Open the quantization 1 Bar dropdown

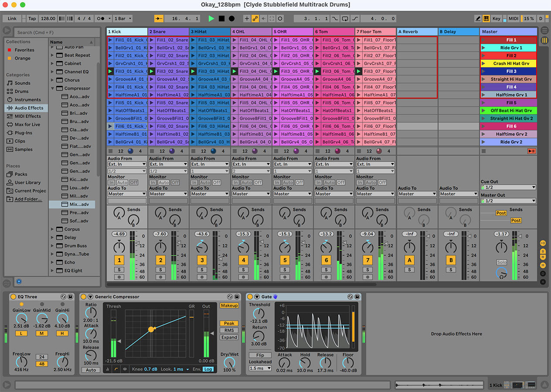click(x=122, y=19)
